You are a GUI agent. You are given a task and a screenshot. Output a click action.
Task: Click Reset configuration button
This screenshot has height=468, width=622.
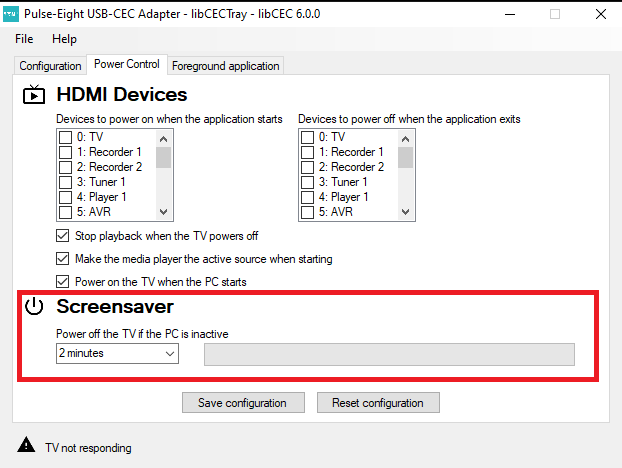pyautogui.click(x=378, y=403)
